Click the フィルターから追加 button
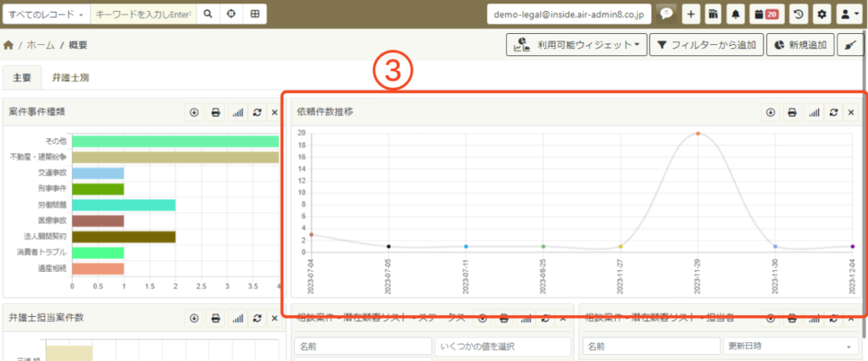868x361 pixels. [x=706, y=45]
